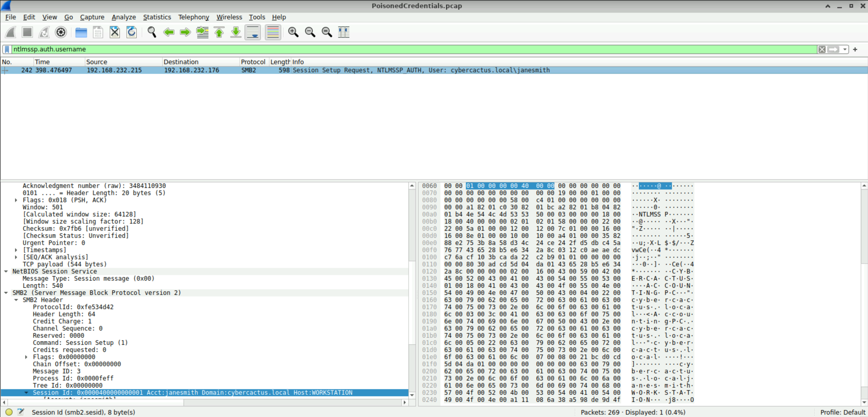Sort packets by the Time column
The width and height of the screenshot is (868, 417).
[59, 62]
